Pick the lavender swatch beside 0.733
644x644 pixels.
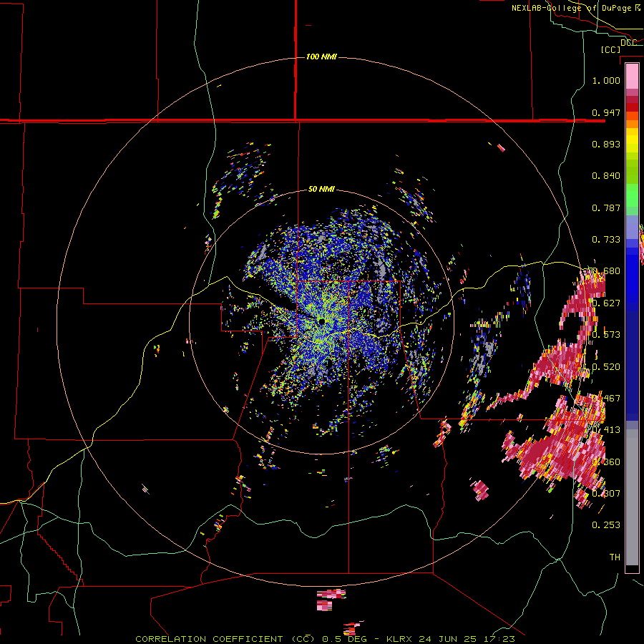click(632, 228)
